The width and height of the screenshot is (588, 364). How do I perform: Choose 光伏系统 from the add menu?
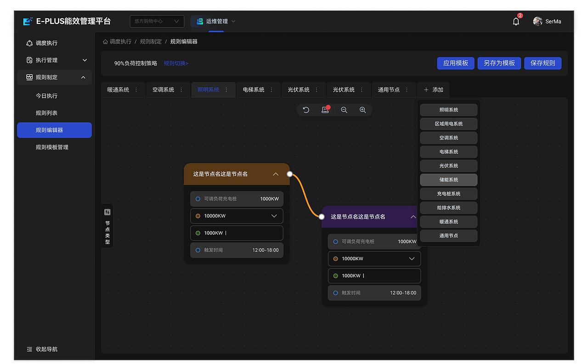(449, 166)
